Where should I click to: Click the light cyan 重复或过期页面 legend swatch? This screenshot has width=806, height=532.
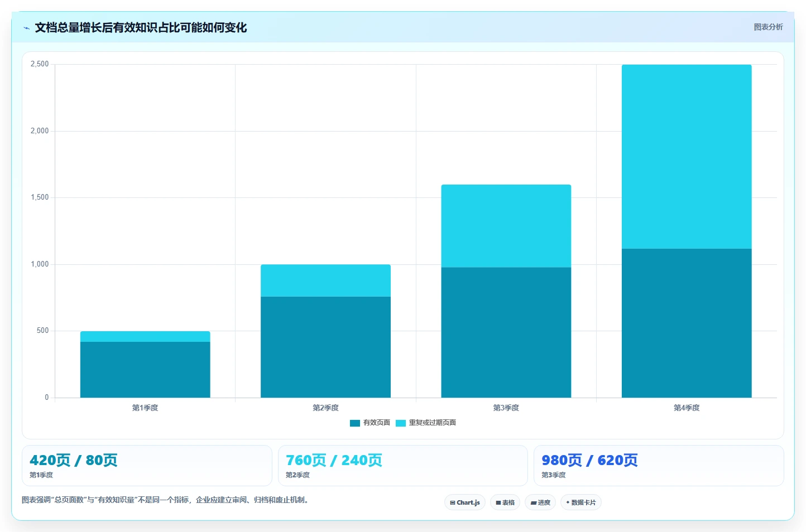click(401, 423)
